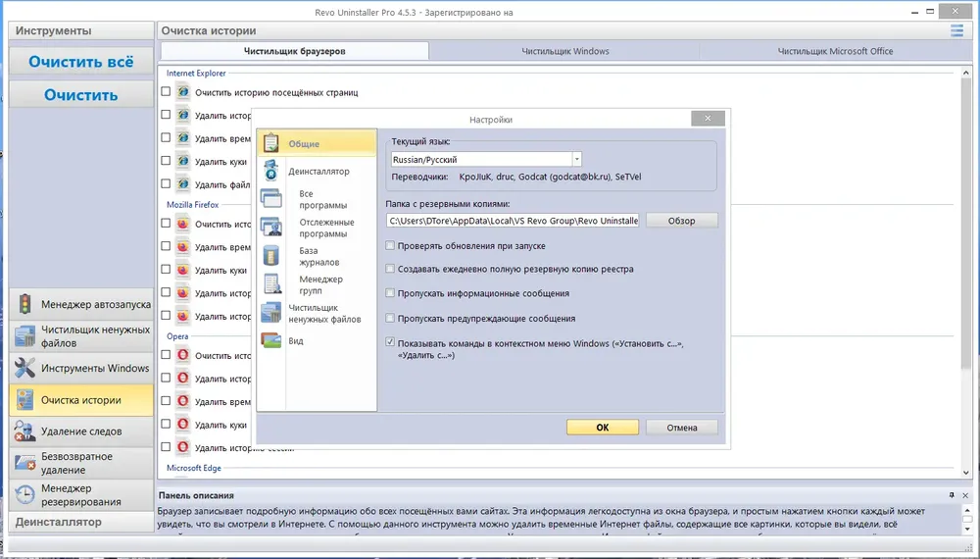Expand the Деинсталлятор section at sidebar bottom
Image resolution: width=980 pixels, height=559 pixels.
pos(81,522)
